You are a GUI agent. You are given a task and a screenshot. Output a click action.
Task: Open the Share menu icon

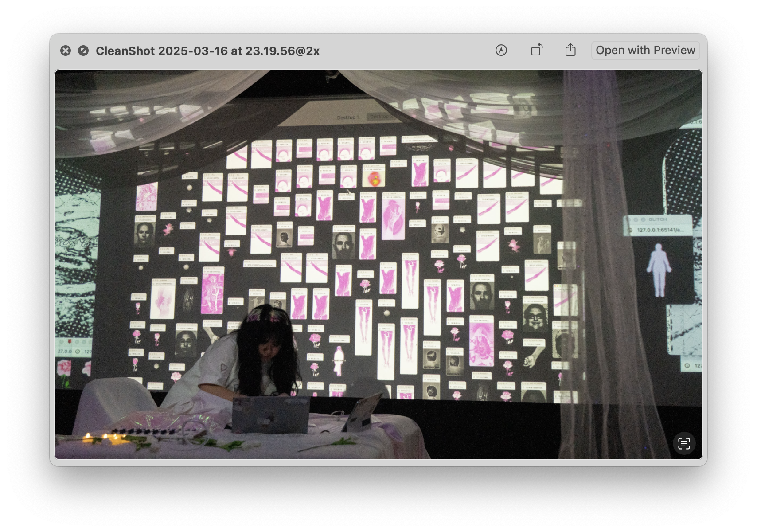[570, 50]
